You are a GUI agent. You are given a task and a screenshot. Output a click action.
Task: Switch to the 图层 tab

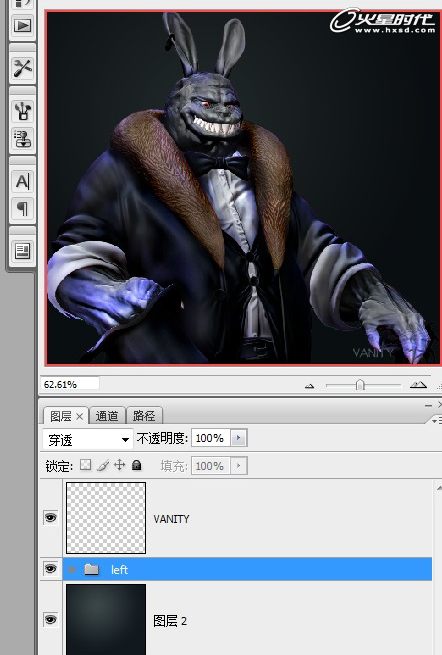click(x=61, y=416)
